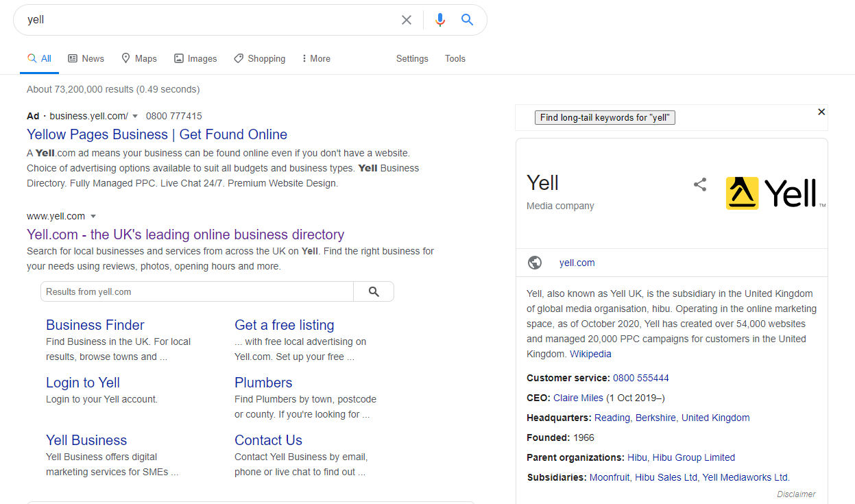Viewport: 855px width, 504px height.
Task: Click the globe icon beside yell.com
Action: click(535, 263)
